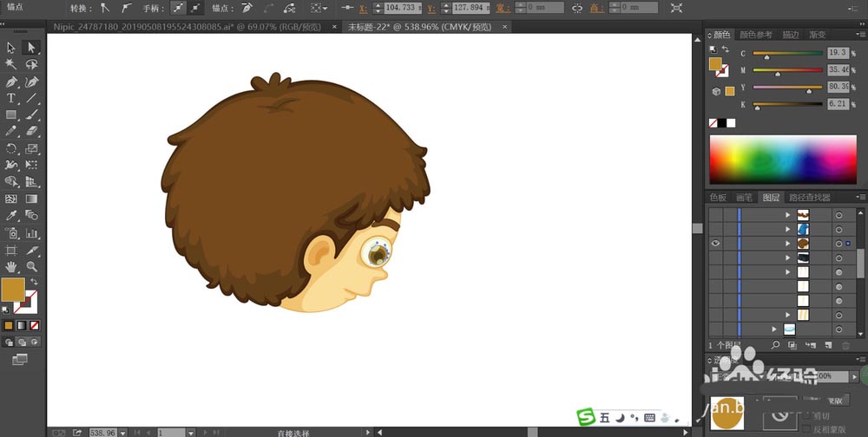Switch to the 颜色参考 tab
868x437 pixels.
tap(756, 35)
